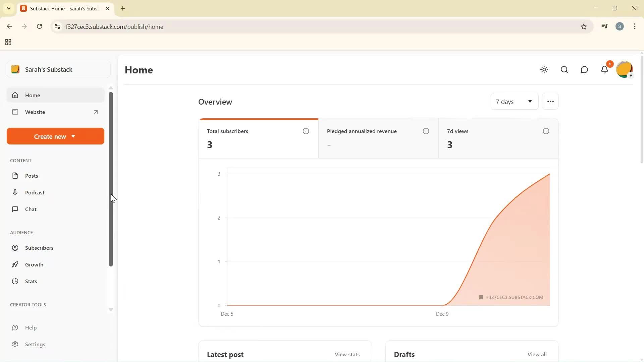Click View all next to Drafts
Viewport: 644px width, 362px height.
[x=537, y=354]
